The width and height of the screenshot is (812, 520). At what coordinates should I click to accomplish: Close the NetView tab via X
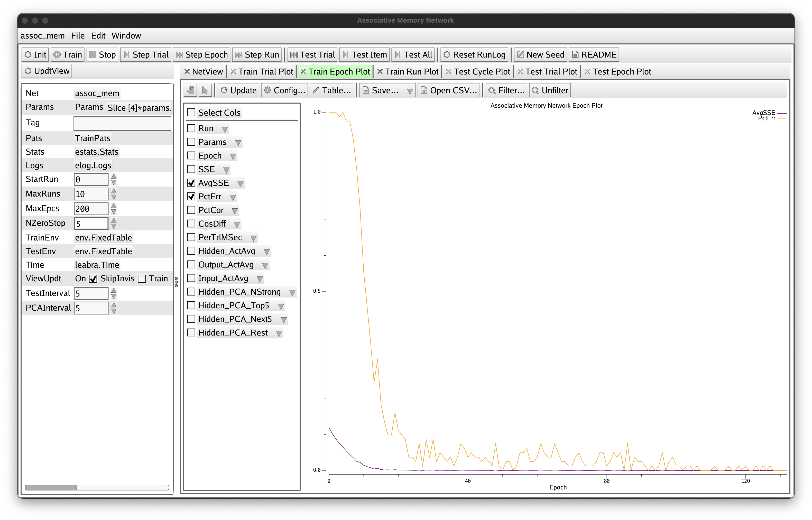point(187,72)
